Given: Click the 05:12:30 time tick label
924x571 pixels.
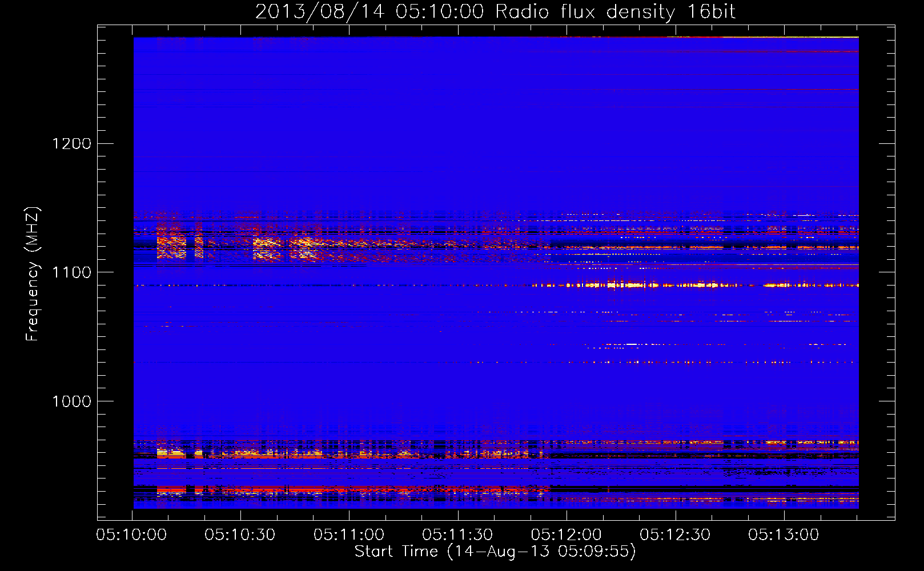Looking at the screenshot, I should point(675,535).
